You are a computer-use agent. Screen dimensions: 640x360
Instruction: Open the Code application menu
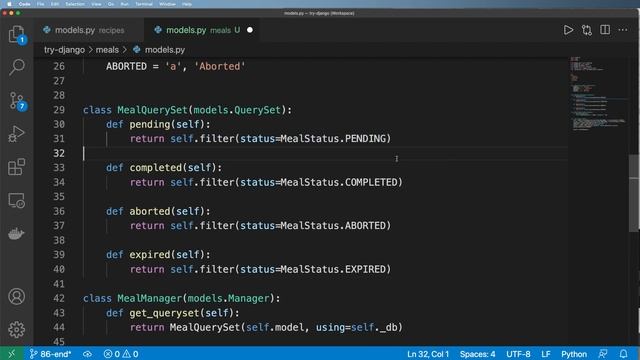(24, 4)
